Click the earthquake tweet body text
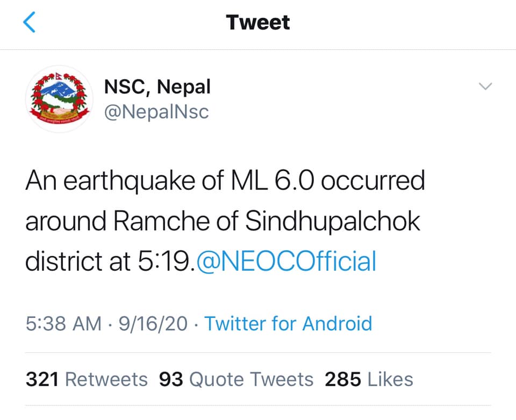Screen dimensions: 516x420 click(x=225, y=221)
